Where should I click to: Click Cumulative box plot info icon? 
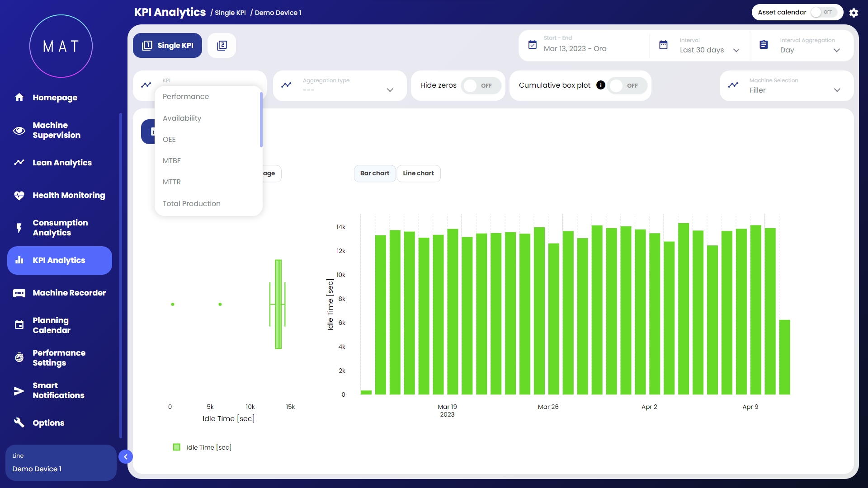[600, 85]
